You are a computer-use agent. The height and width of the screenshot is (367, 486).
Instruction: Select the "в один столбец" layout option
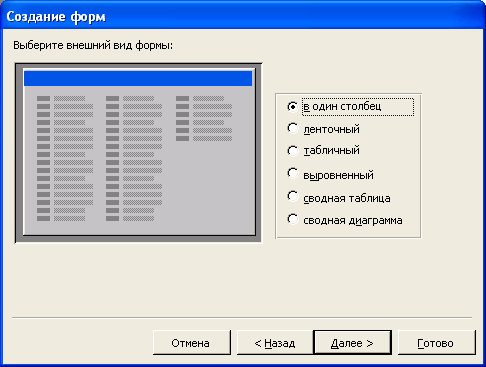click(350, 107)
